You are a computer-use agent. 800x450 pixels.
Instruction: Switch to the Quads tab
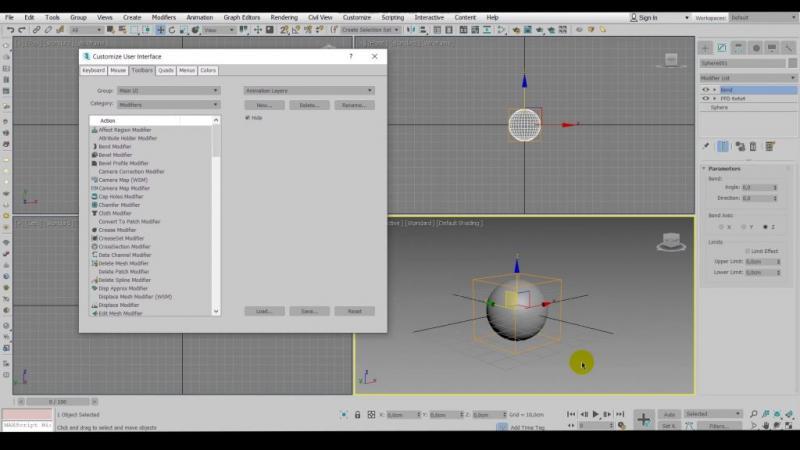tap(166, 70)
